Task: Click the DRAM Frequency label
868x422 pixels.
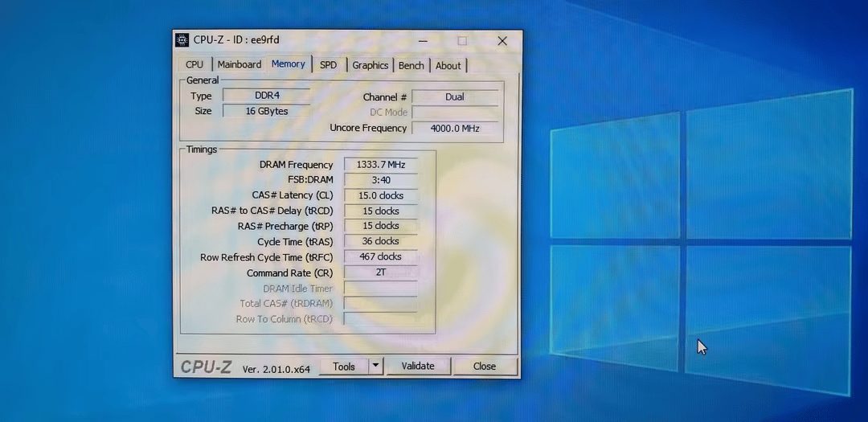Action: click(296, 165)
